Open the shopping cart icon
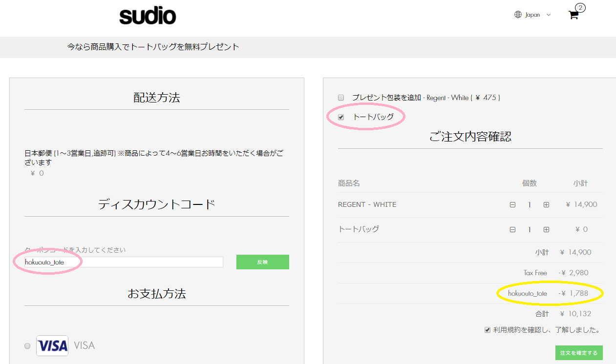This screenshot has height=364, width=616. tap(574, 15)
